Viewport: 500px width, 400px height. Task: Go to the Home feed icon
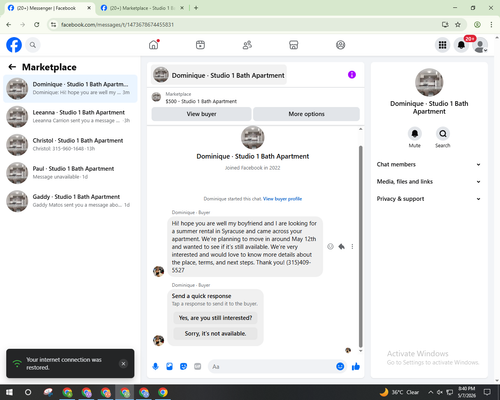coord(154,45)
